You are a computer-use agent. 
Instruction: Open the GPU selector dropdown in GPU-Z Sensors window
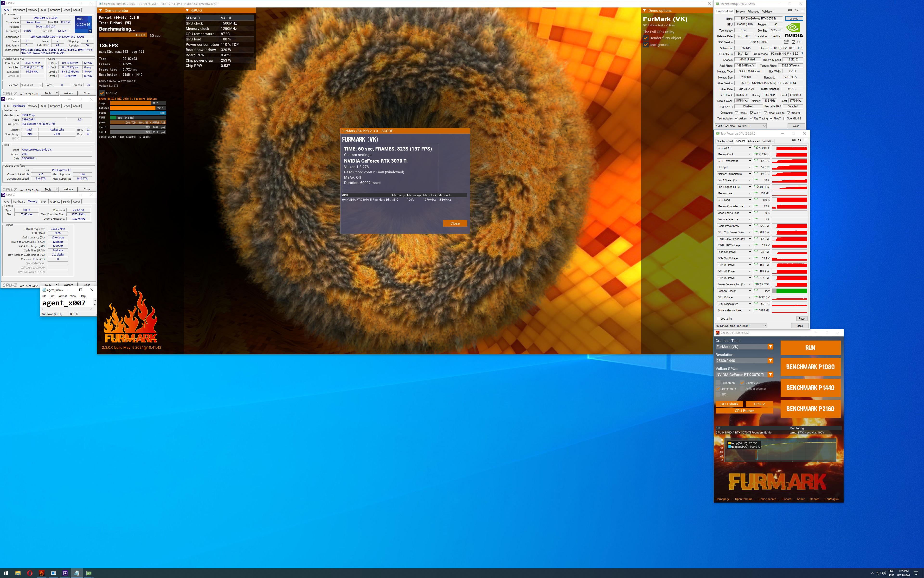point(741,326)
